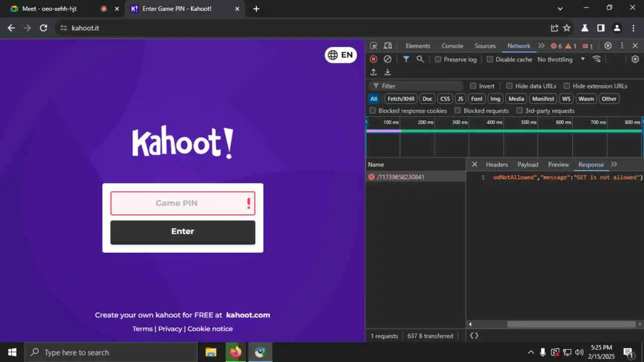The width and height of the screenshot is (644, 362).
Task: Enable Disable cache checkbox
Action: coord(490,59)
